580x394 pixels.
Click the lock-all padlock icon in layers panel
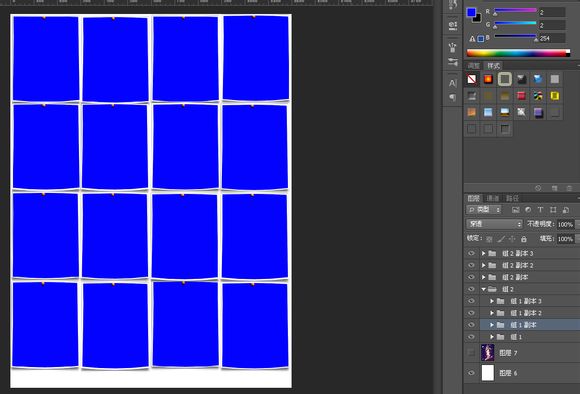click(x=523, y=239)
